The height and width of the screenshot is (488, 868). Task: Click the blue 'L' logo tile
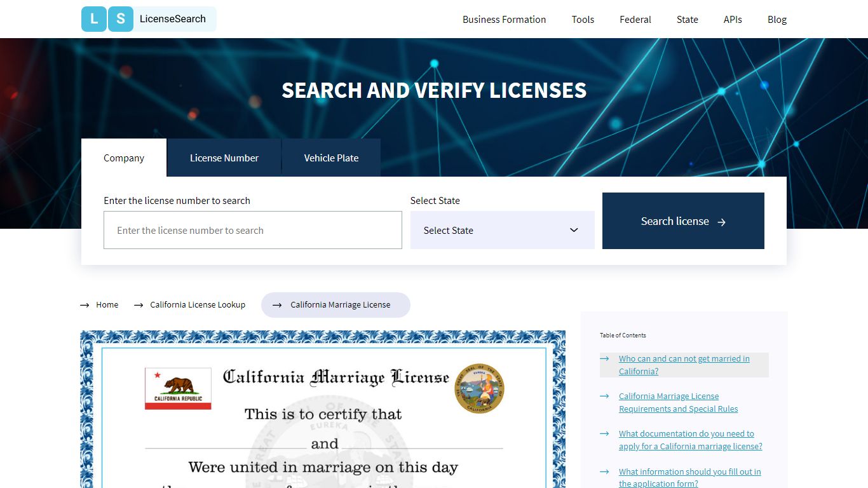pyautogui.click(x=94, y=19)
